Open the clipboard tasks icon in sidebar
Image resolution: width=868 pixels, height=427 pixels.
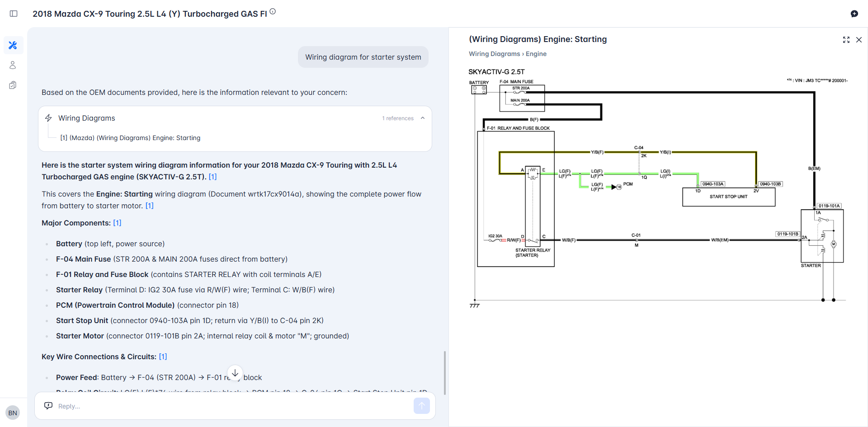13,85
